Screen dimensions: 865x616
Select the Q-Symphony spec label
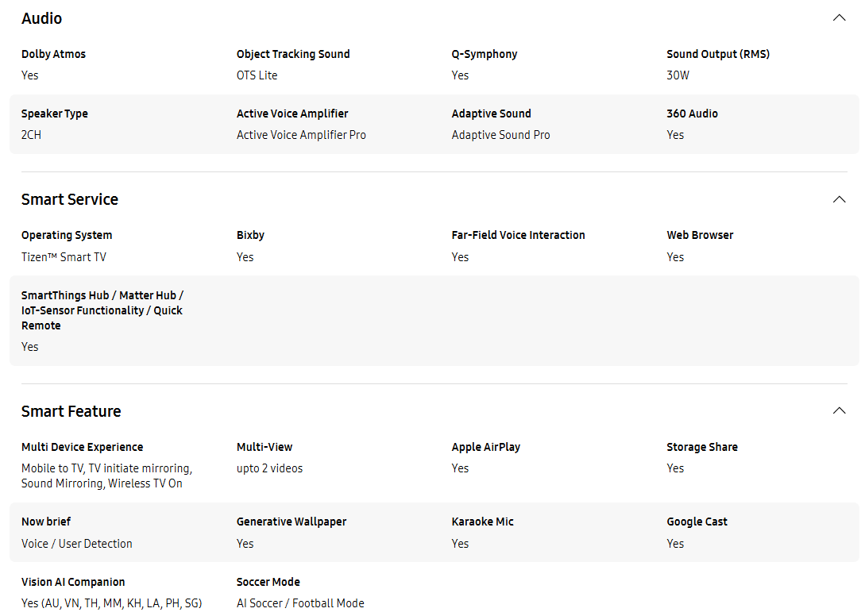(485, 54)
